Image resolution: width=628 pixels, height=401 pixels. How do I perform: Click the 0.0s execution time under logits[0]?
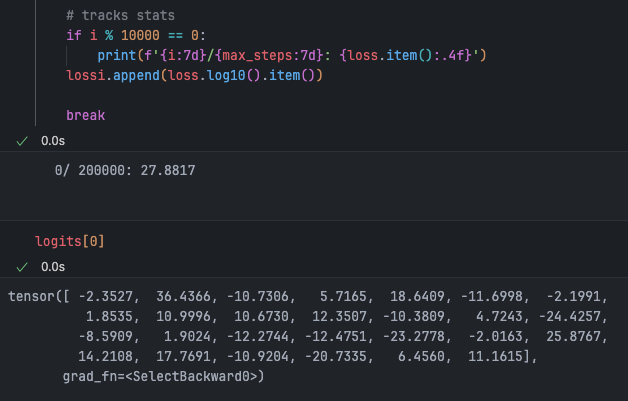point(52,267)
